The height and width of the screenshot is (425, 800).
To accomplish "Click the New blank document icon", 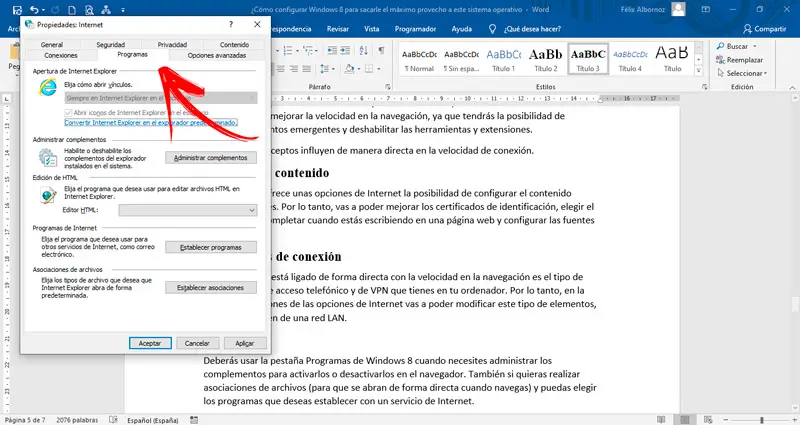I will (x=72, y=10).
